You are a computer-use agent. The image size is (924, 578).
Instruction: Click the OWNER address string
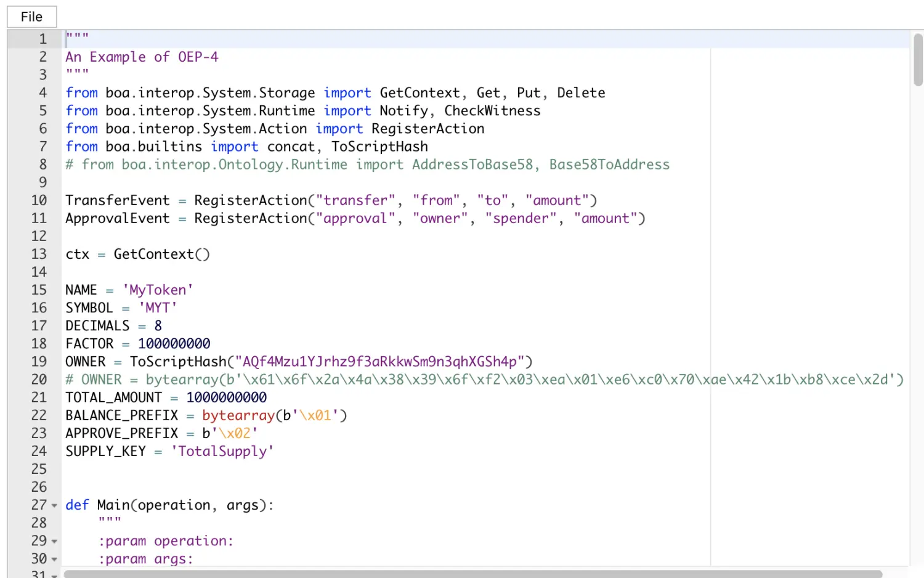(x=379, y=361)
